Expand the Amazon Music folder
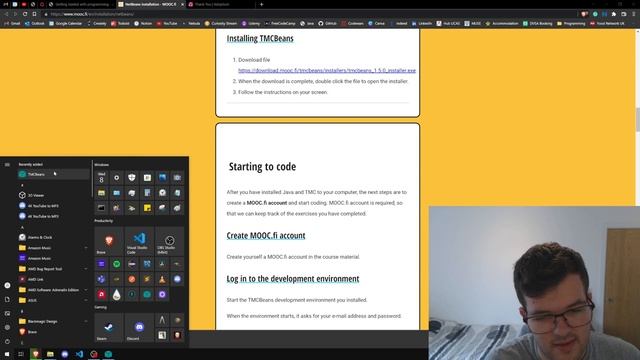The image size is (640, 360). click(x=53, y=248)
